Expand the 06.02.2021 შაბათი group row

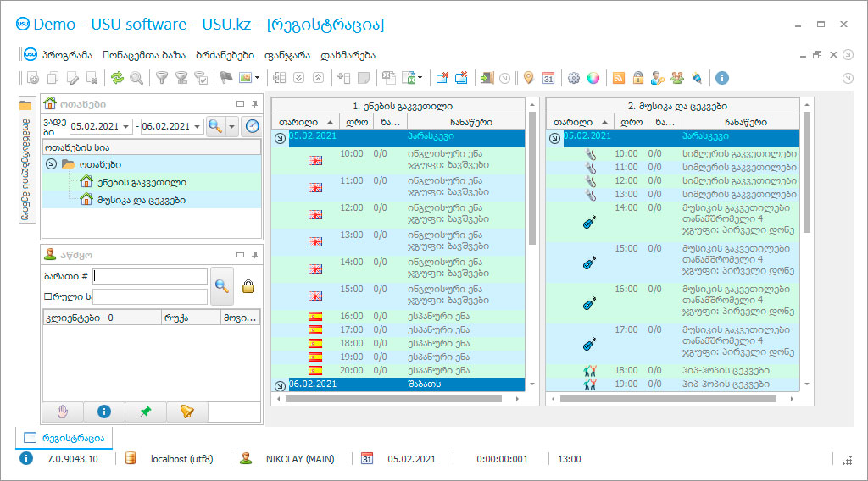click(280, 386)
